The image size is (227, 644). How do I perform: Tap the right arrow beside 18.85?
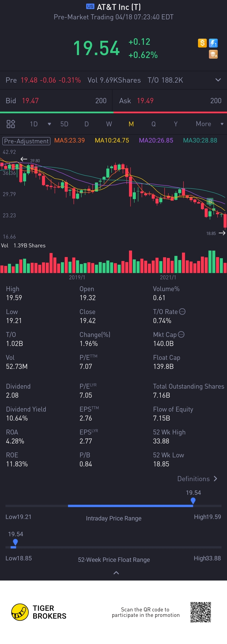click(222, 233)
